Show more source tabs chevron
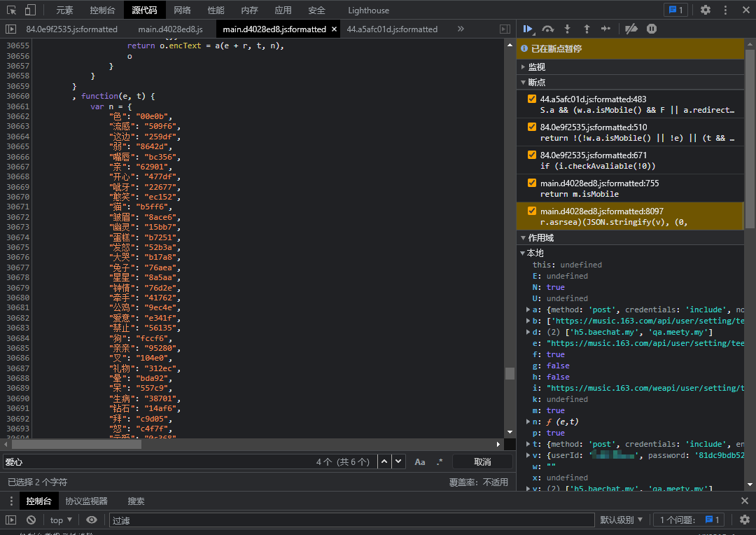756x535 pixels. point(461,29)
